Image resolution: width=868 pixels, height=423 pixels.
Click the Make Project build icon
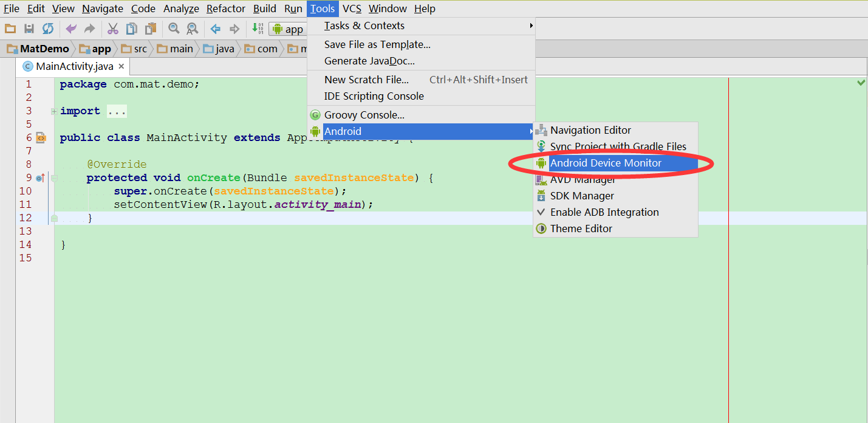point(258,29)
